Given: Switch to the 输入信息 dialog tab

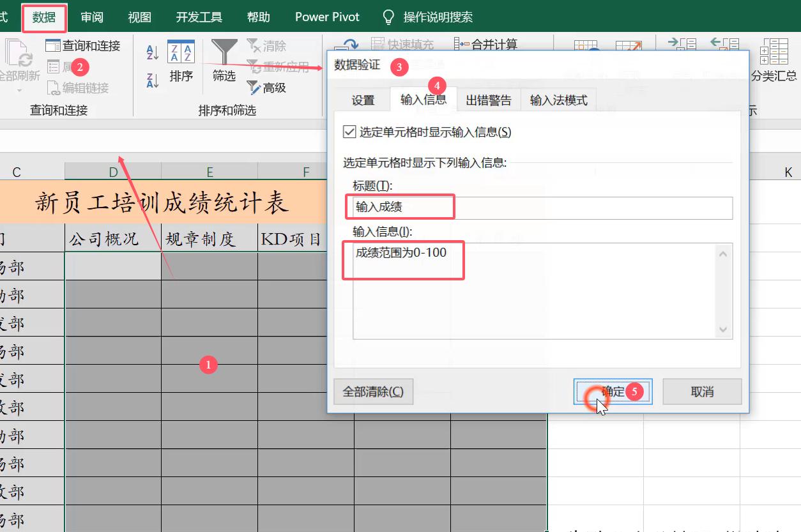Looking at the screenshot, I should coord(423,100).
